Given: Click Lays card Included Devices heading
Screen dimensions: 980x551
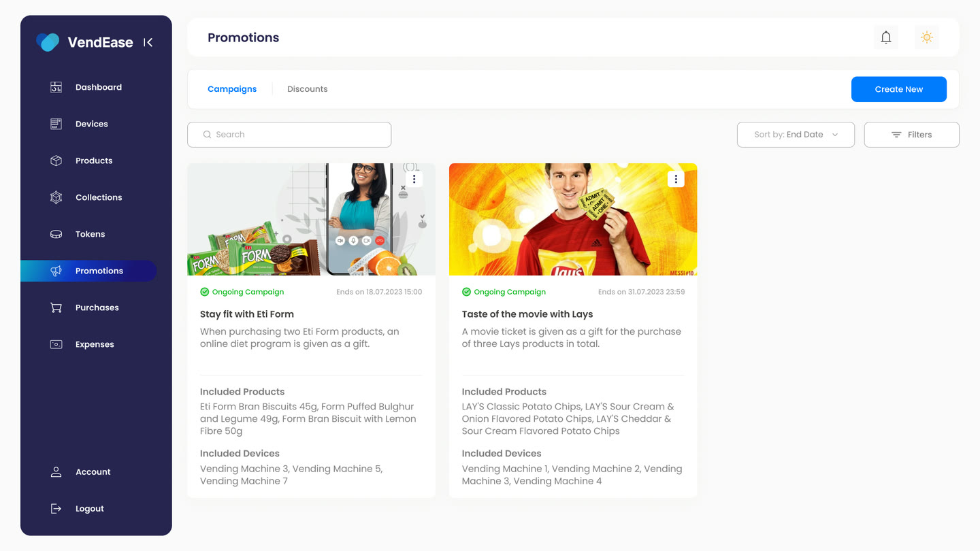Looking at the screenshot, I should [x=502, y=454].
